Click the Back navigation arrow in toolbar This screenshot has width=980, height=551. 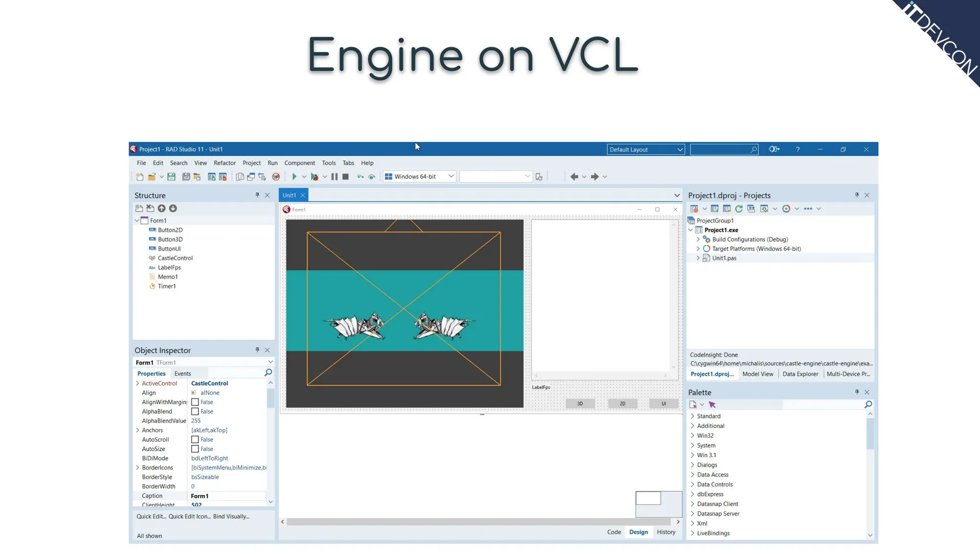[x=574, y=176]
